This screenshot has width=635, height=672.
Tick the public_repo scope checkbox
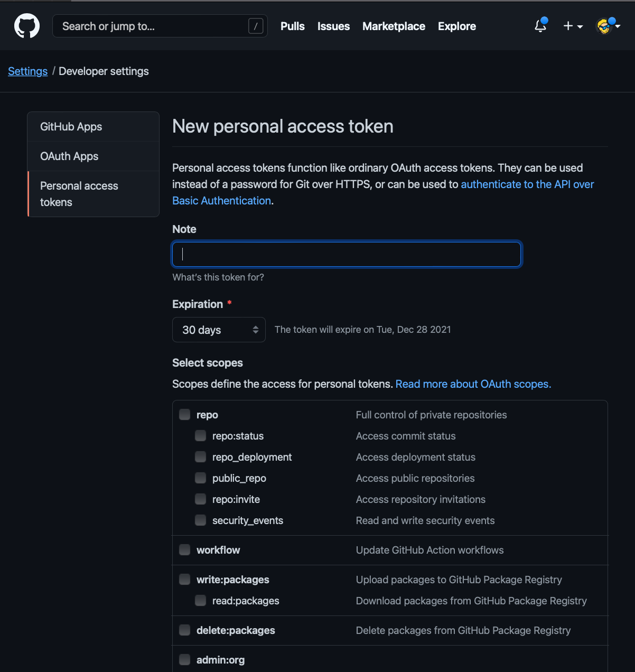(200, 478)
